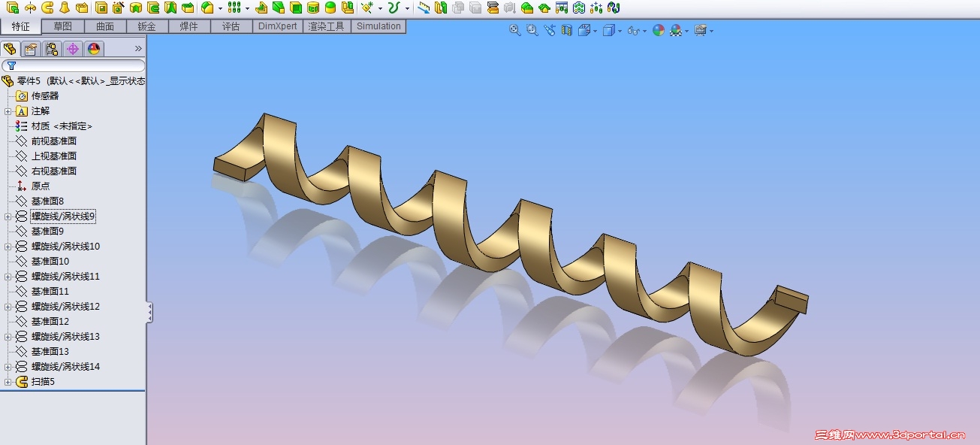
Task: Click the Zoom to Fit magnifier
Action: pos(515,30)
